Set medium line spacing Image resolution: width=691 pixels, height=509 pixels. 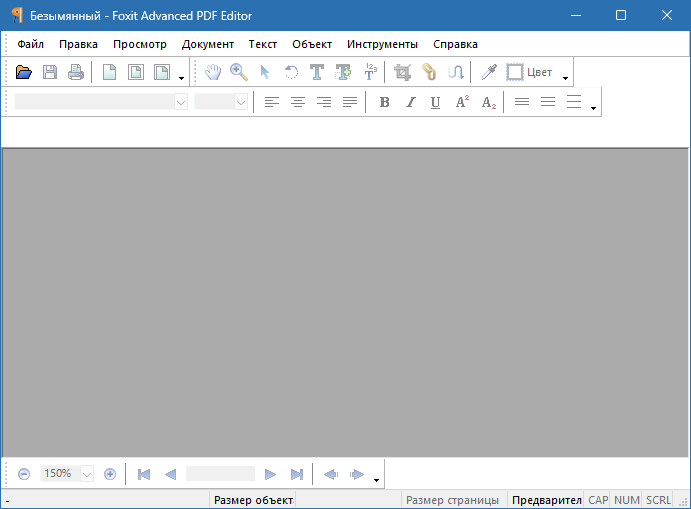point(548,102)
